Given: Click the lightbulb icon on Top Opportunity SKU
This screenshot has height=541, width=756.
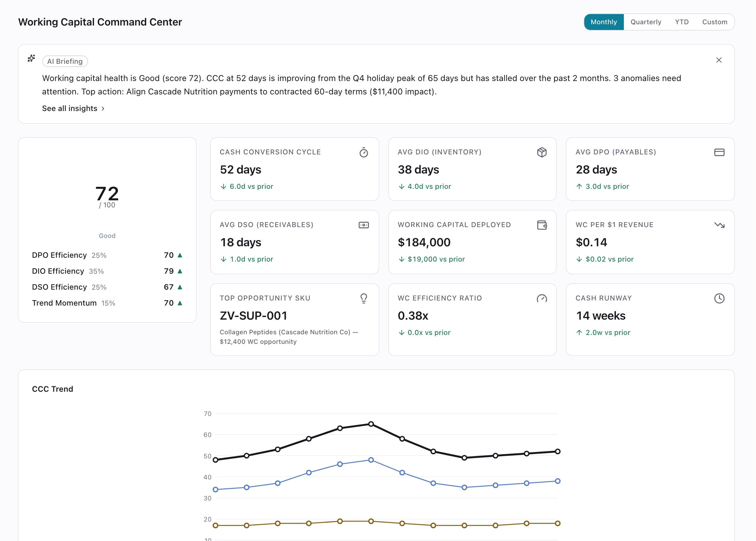Looking at the screenshot, I should tap(364, 299).
